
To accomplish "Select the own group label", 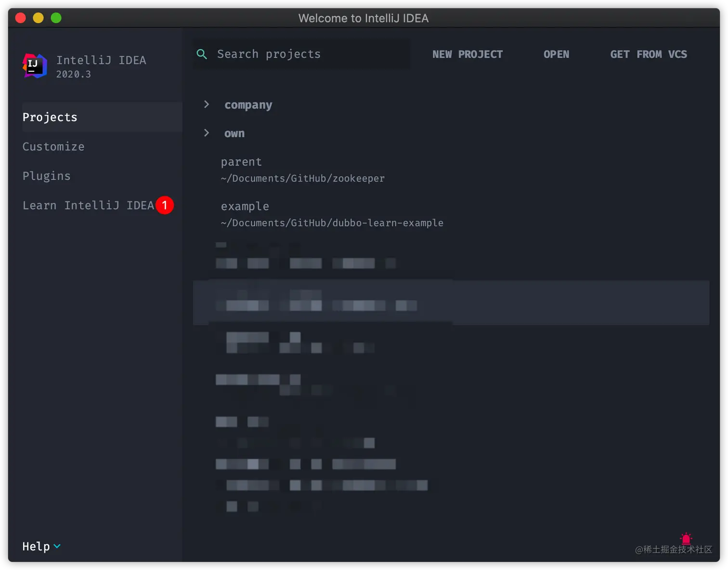I will (234, 133).
